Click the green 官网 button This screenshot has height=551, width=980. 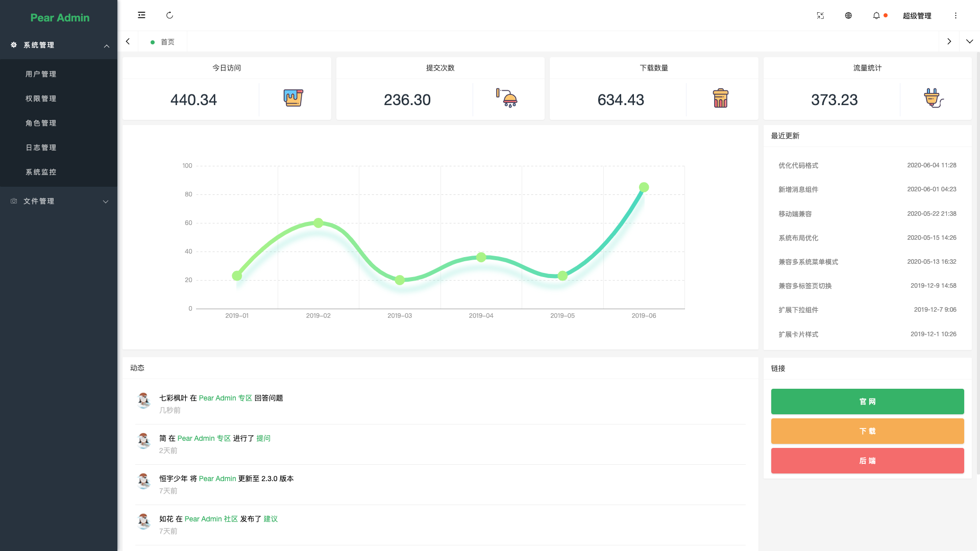point(867,402)
